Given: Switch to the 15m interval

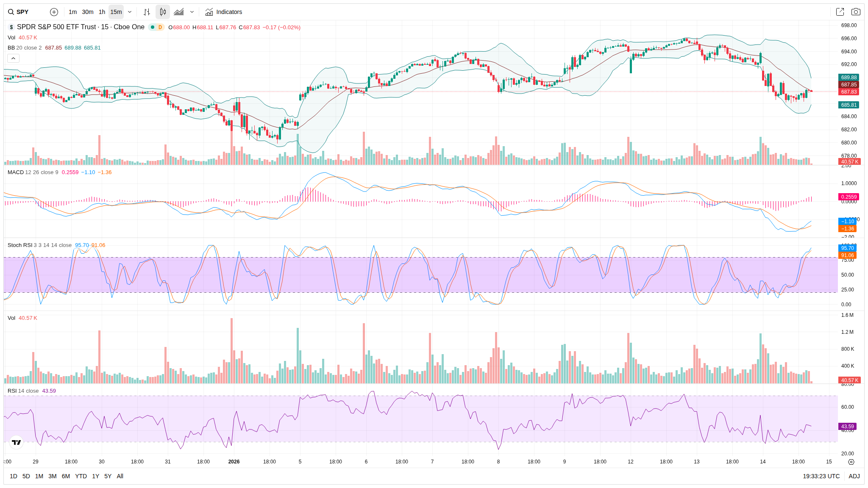Looking at the screenshot, I should coord(116,12).
